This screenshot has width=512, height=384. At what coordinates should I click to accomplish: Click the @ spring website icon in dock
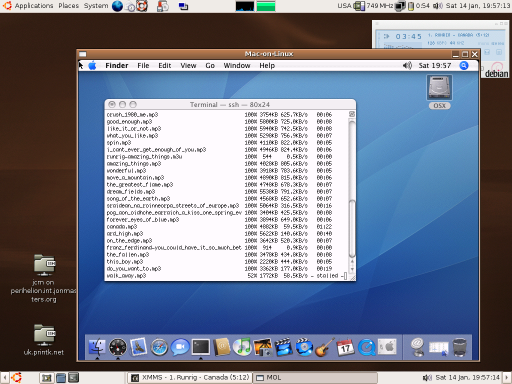(417, 347)
